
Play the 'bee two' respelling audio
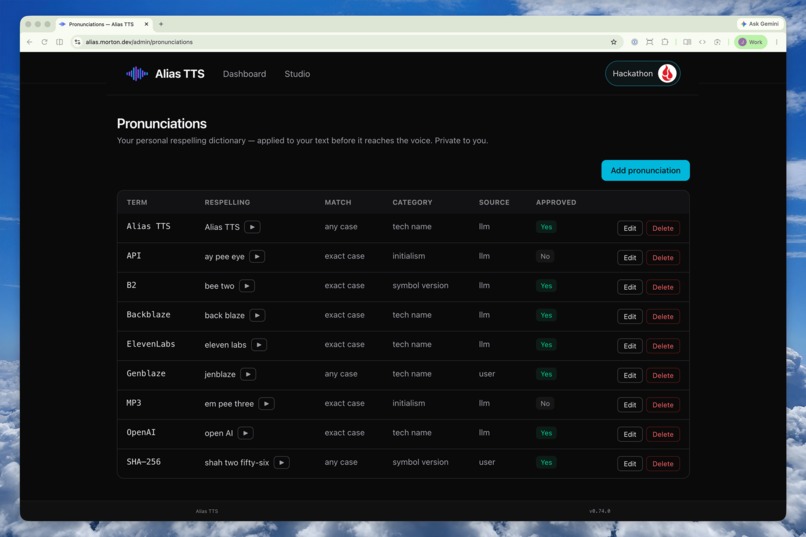pos(247,286)
